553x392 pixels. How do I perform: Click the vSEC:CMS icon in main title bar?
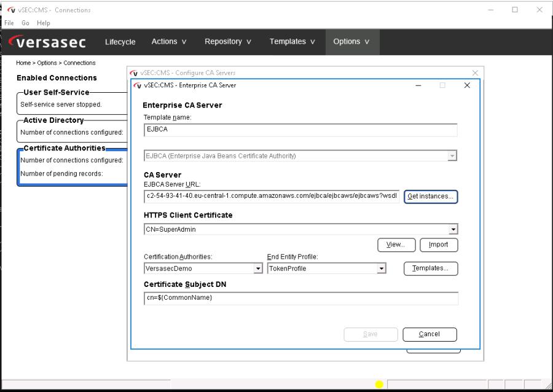coord(12,10)
